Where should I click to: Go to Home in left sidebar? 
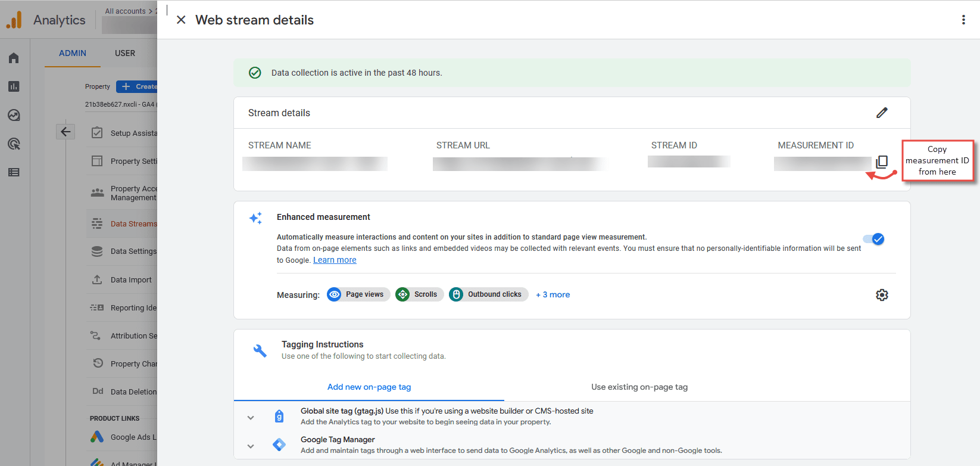(x=14, y=58)
